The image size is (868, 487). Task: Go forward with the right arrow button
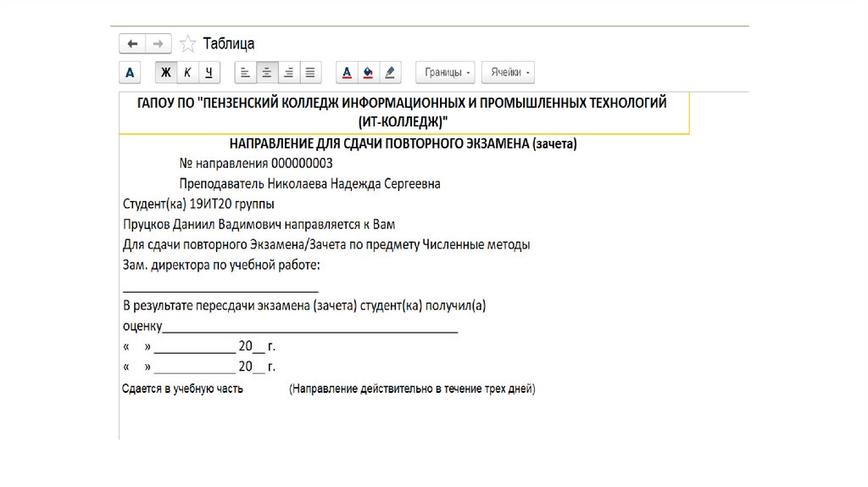159,44
